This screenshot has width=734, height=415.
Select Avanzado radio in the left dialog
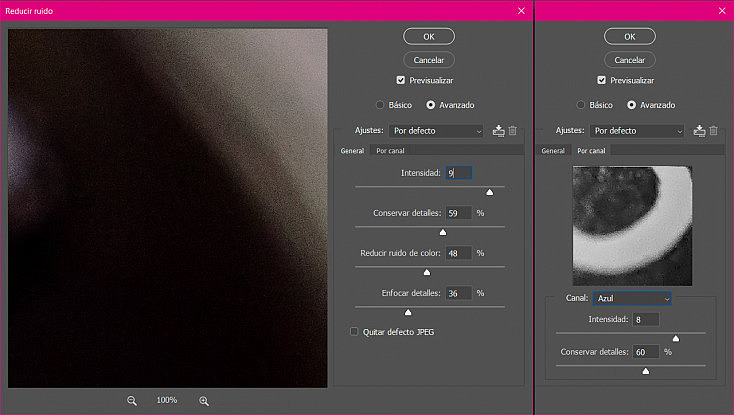(430, 105)
